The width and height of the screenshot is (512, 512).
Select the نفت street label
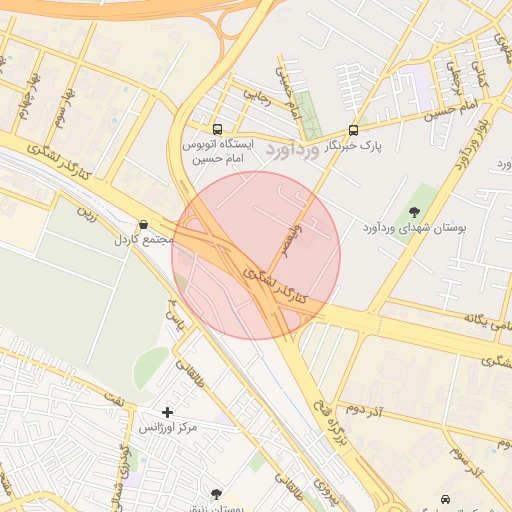[x=114, y=399]
